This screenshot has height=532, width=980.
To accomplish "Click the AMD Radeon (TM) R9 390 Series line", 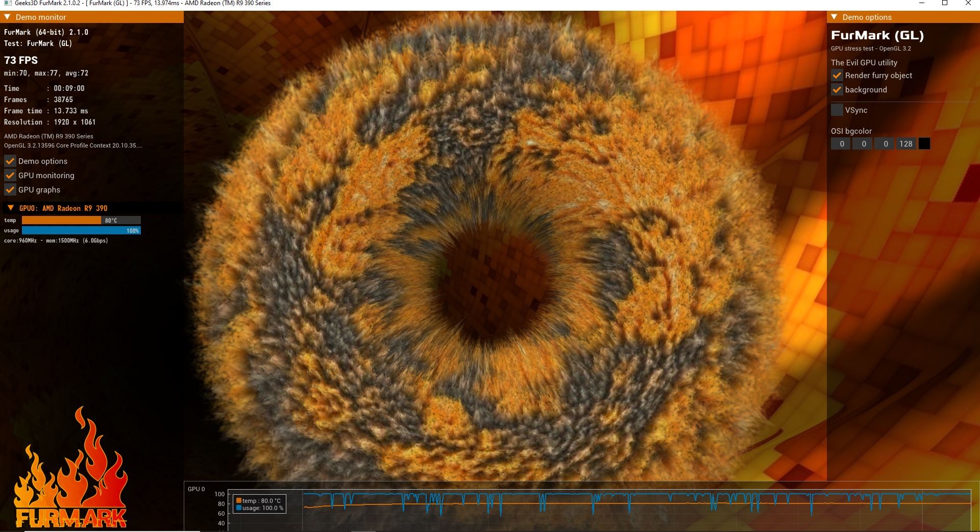I will point(48,136).
